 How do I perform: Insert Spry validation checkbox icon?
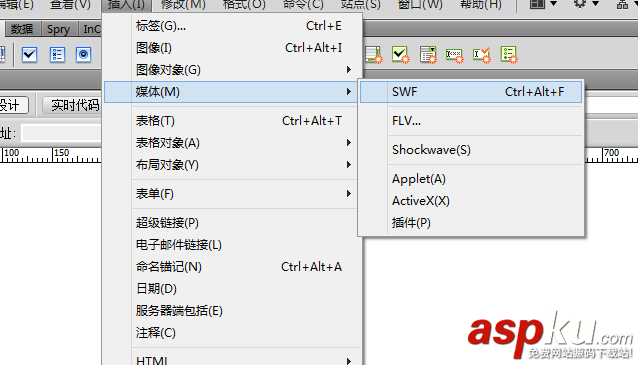pos(400,55)
